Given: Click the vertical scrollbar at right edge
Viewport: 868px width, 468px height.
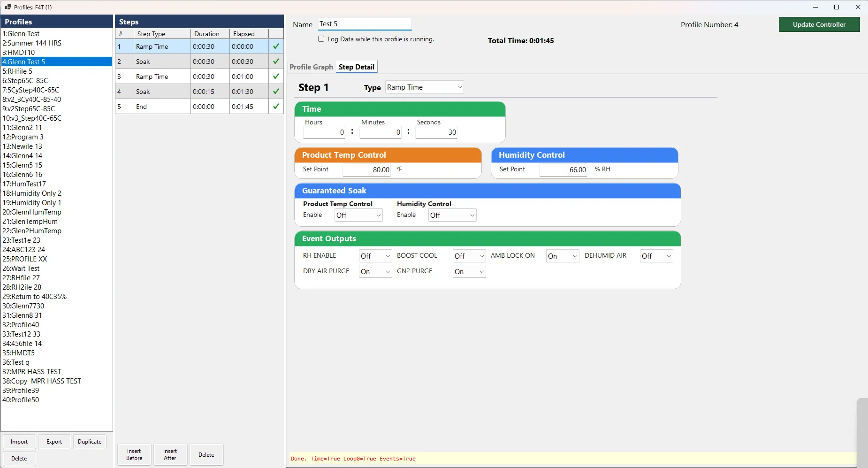Looking at the screenshot, I should click(862, 432).
